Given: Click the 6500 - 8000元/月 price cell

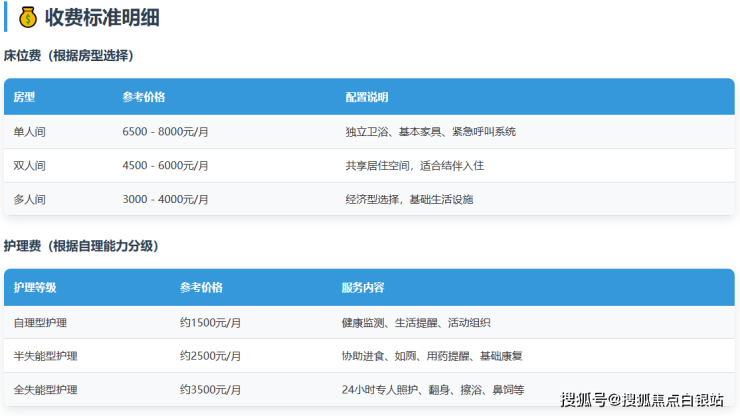Looking at the screenshot, I should [165, 132].
